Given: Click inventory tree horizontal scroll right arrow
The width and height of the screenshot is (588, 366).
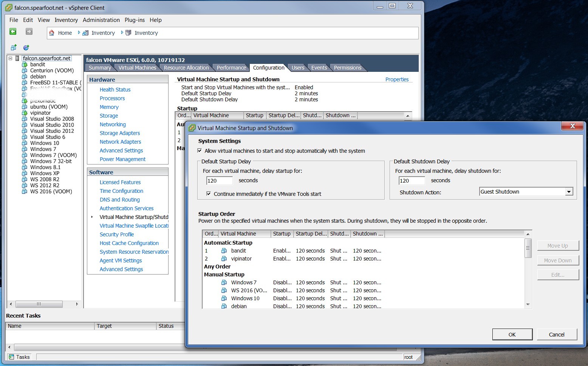Looking at the screenshot, I should (x=77, y=304).
